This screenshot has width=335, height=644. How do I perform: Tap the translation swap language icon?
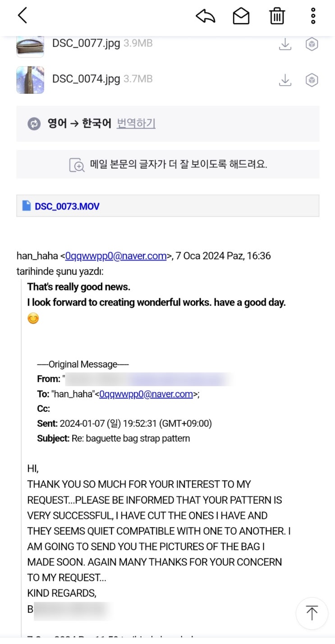point(34,124)
